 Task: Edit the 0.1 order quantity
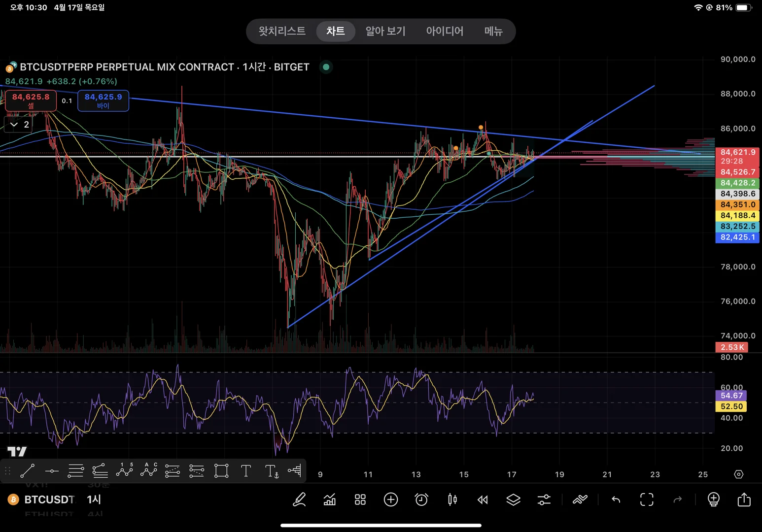[x=67, y=100]
